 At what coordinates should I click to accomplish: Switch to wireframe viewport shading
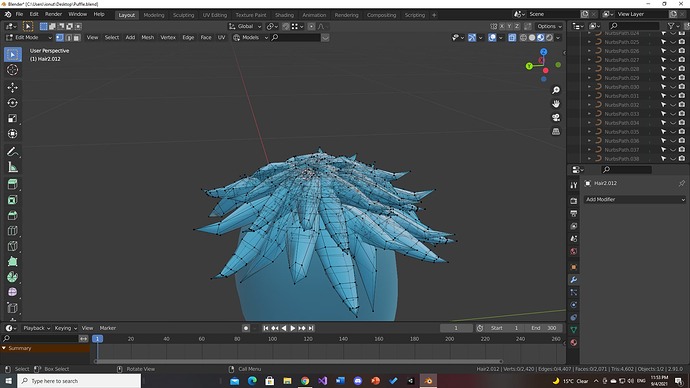pyautogui.click(x=523, y=37)
